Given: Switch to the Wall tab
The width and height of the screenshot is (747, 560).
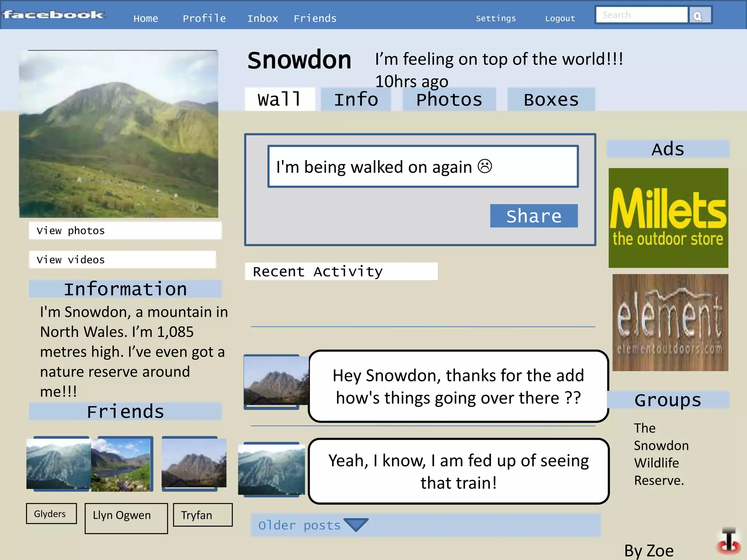Looking at the screenshot, I should pyautogui.click(x=280, y=99).
